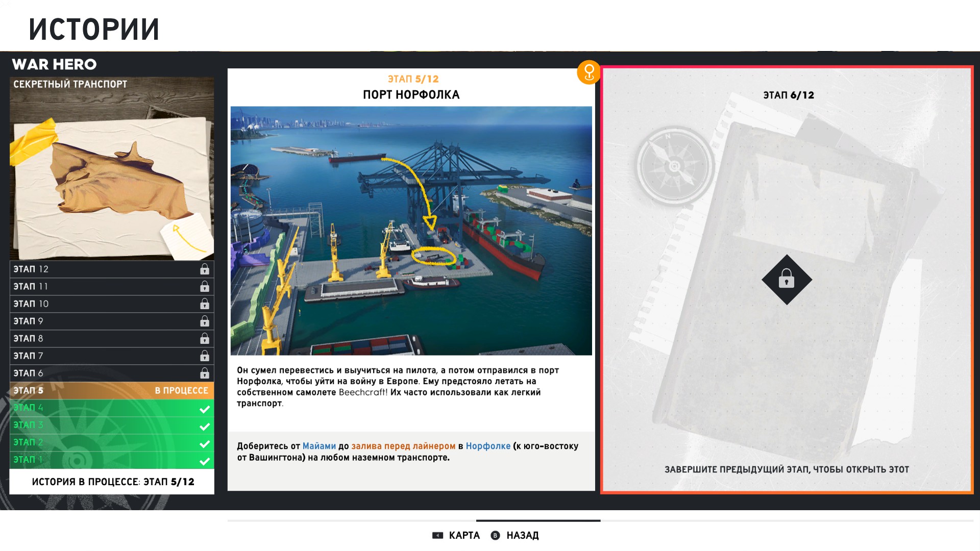Screen dimensions: 980x551
Task: Click the ЭТАП 5/12 orange header
Action: [x=413, y=79]
